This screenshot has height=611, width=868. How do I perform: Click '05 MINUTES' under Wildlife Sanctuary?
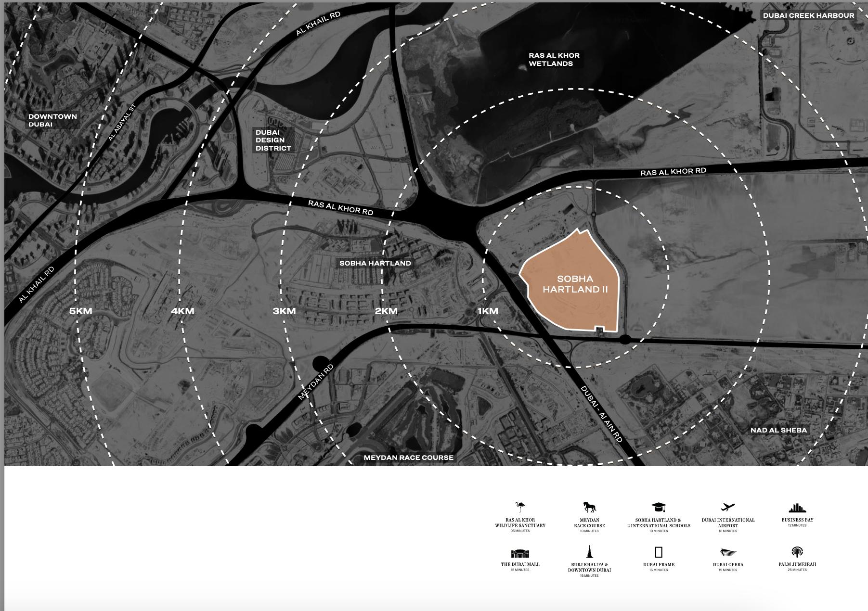point(520,531)
